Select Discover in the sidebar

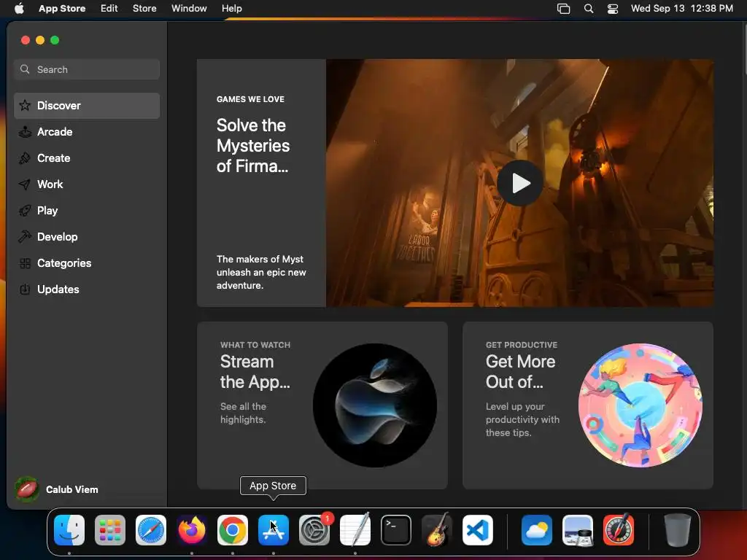click(x=87, y=106)
